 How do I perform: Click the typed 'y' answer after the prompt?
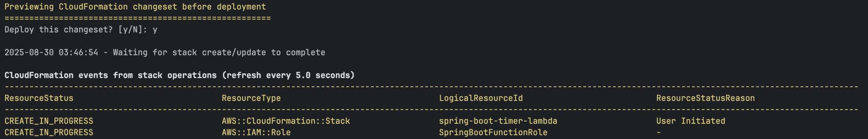[155, 30]
